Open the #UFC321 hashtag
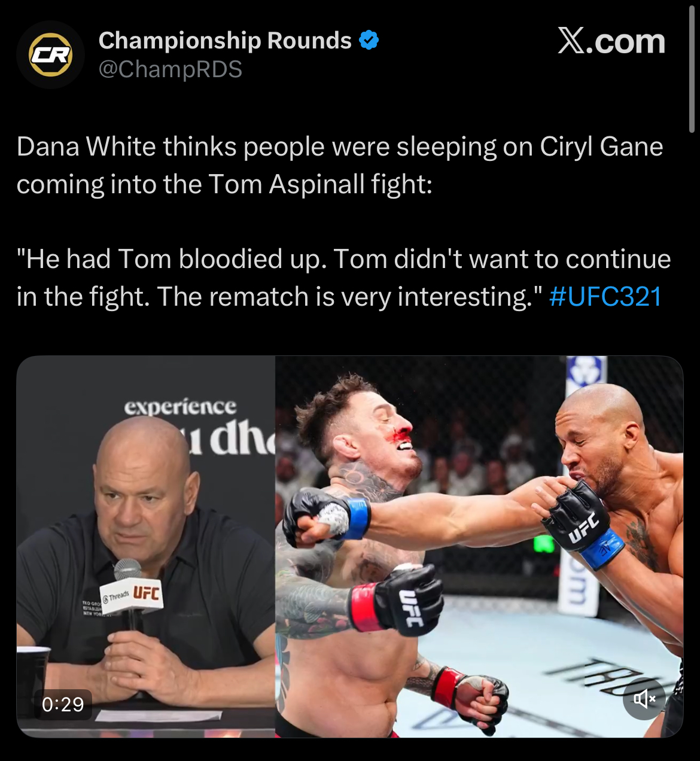 [605, 296]
